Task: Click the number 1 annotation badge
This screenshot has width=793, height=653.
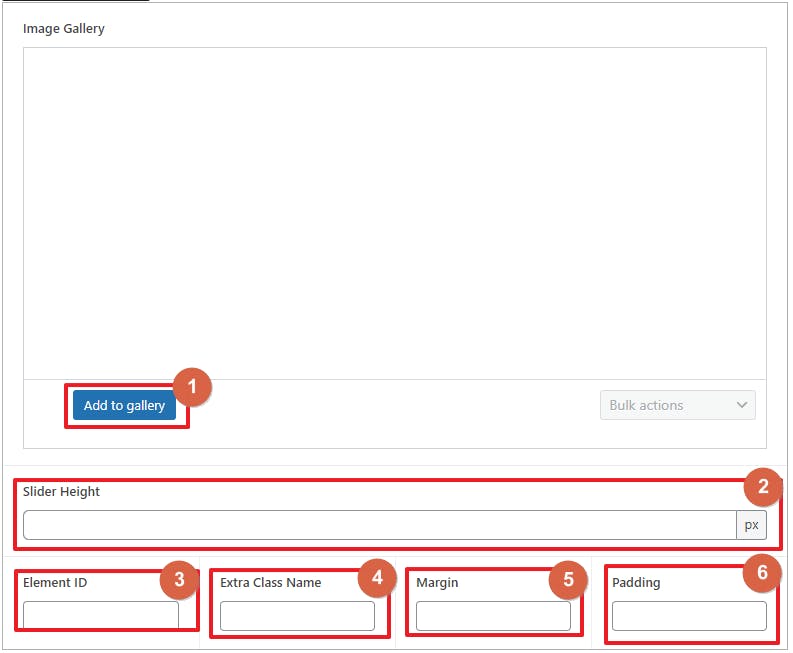Action: point(192,387)
